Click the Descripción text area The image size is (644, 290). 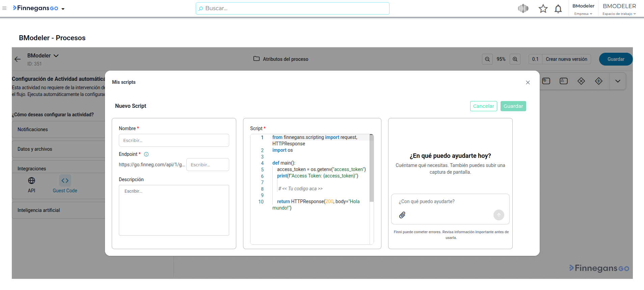click(174, 210)
